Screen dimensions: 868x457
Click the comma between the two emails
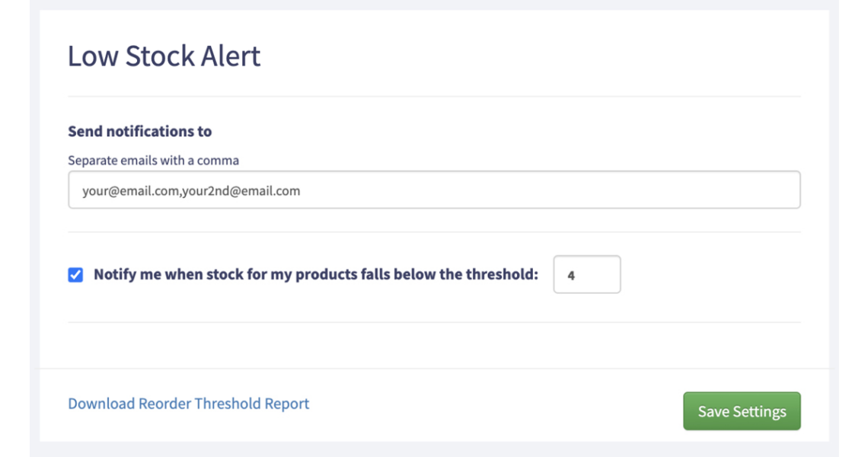point(180,193)
